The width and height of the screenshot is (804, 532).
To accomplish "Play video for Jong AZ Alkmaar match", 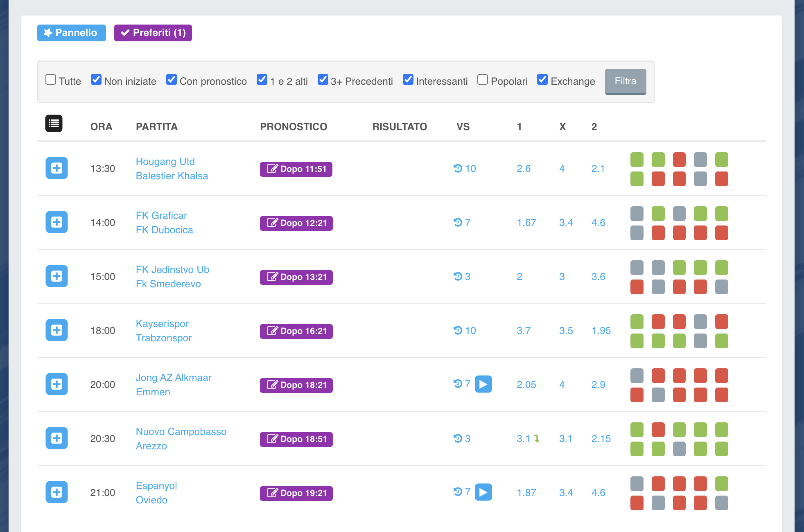I will [483, 384].
